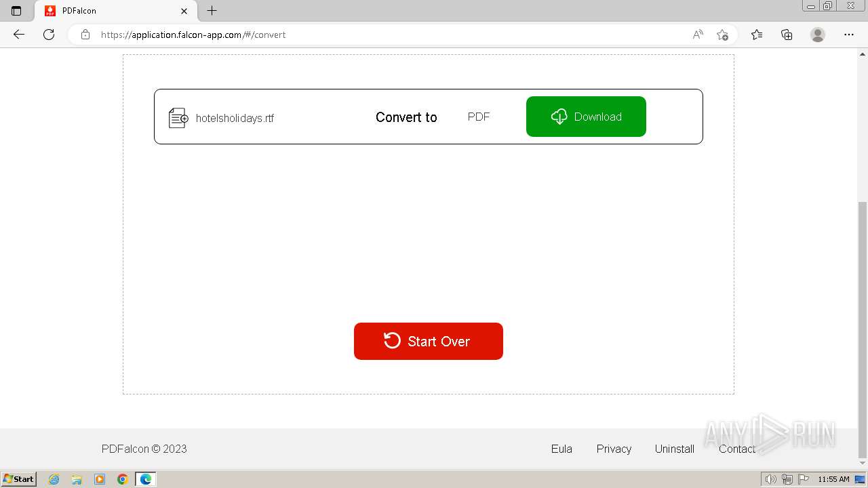The image size is (868, 488).
Task: Click the PDF format label
Action: point(479,117)
